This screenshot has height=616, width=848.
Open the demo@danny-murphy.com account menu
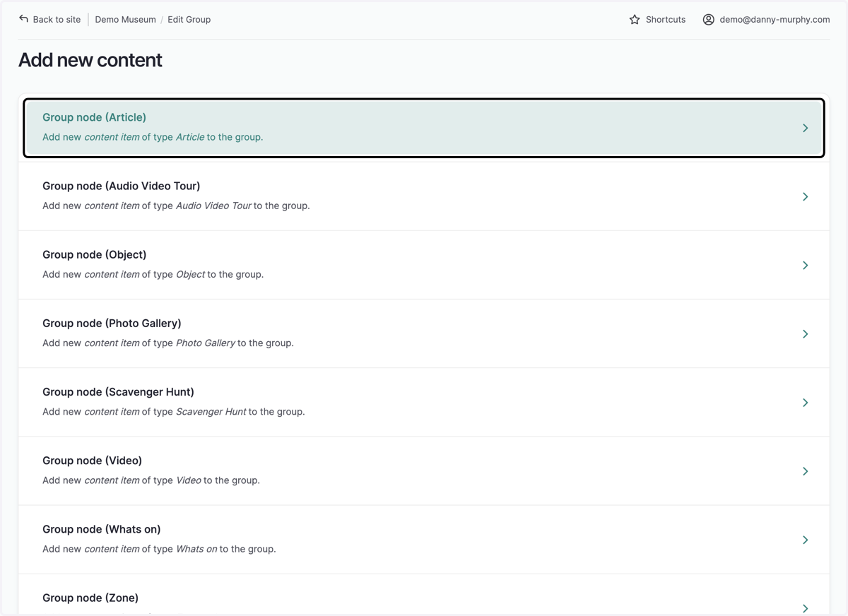click(766, 20)
